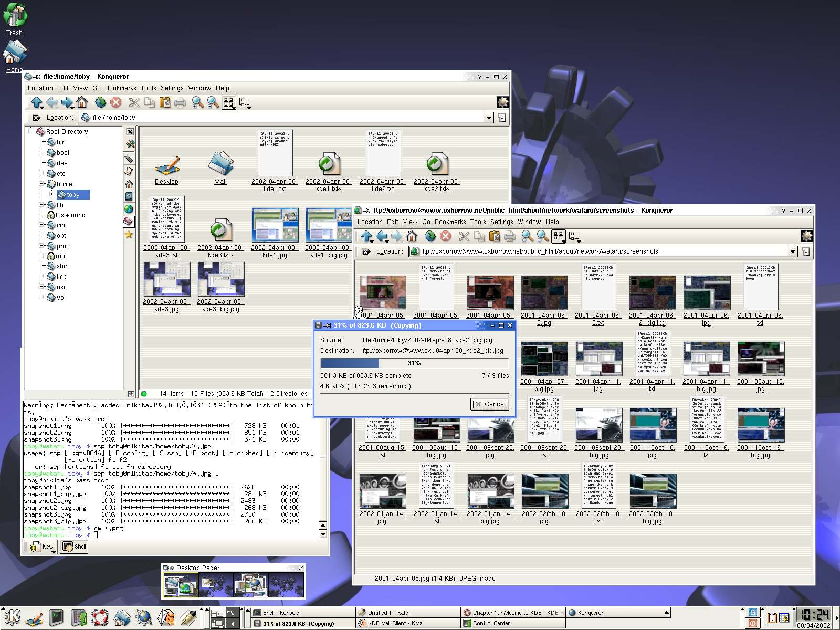The image size is (840, 630).
Task: Open the Mail folder link
Action: coord(220,168)
